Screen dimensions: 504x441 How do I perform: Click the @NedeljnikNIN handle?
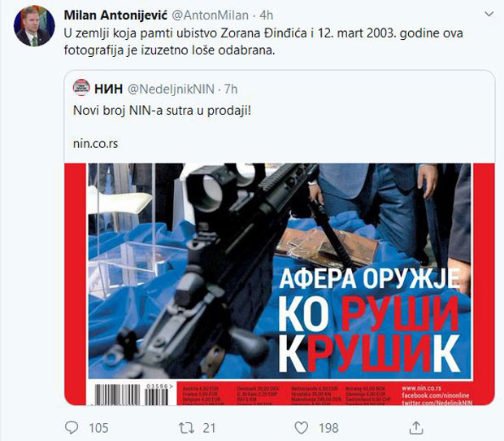coord(171,89)
